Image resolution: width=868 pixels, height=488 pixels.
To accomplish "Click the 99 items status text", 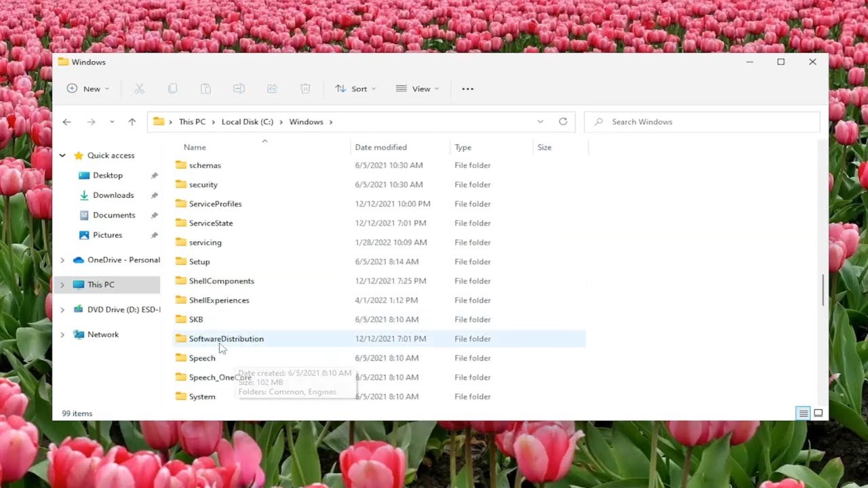I will [x=77, y=413].
